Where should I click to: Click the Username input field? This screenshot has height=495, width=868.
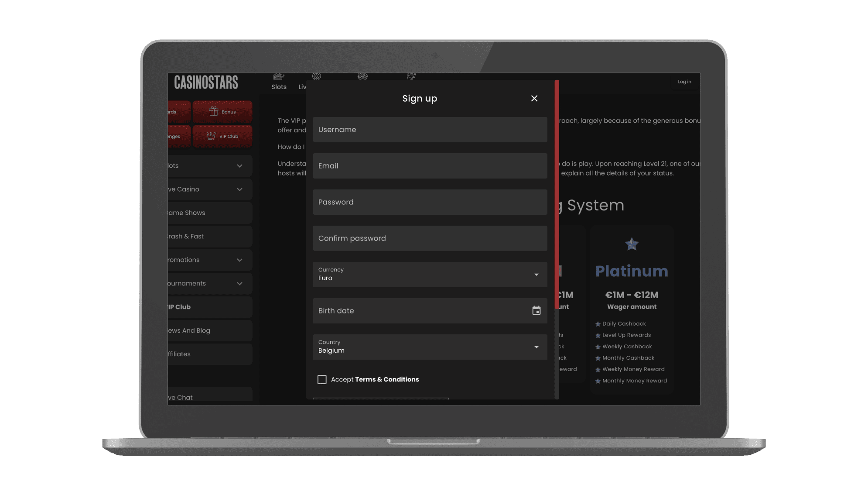430,130
